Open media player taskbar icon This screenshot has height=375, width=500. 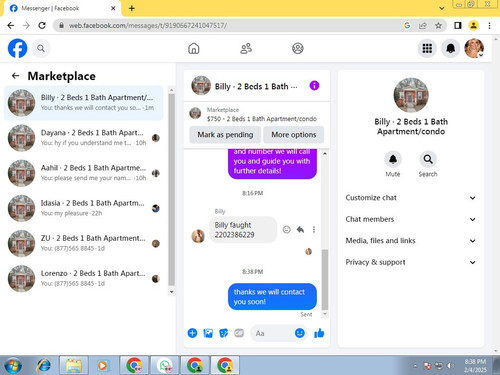tap(103, 366)
